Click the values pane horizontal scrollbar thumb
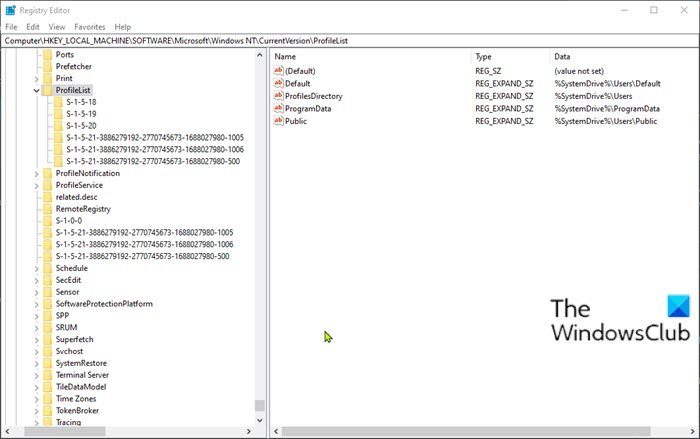This screenshot has width=700, height=439. click(x=466, y=431)
